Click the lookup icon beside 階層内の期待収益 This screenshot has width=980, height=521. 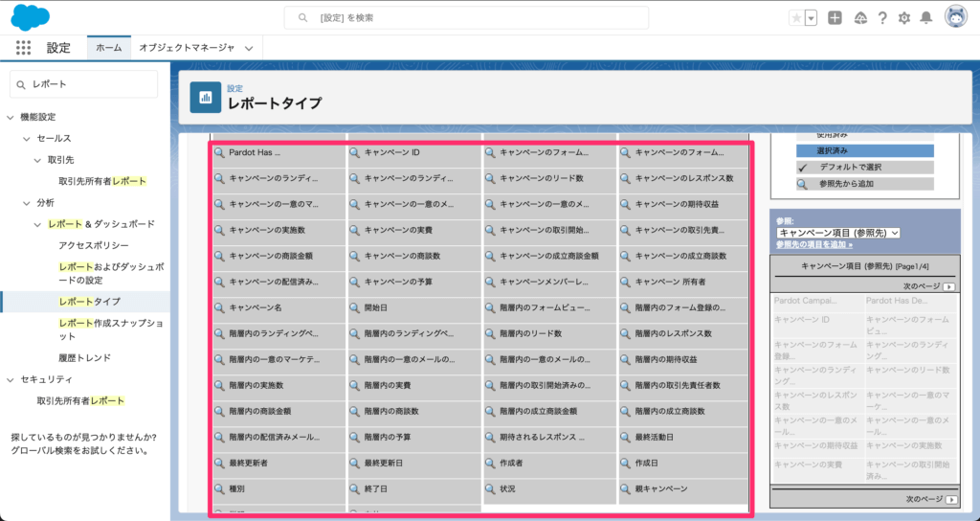click(x=625, y=360)
